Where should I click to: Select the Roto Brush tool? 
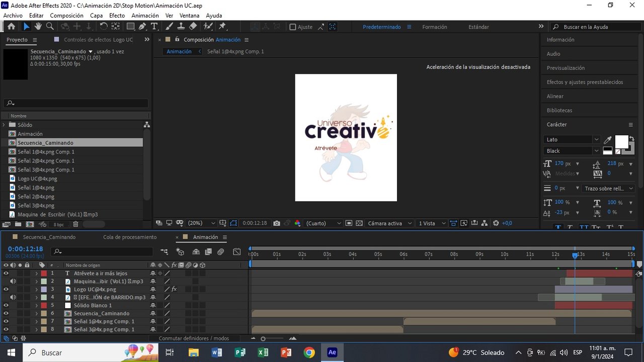click(x=208, y=27)
